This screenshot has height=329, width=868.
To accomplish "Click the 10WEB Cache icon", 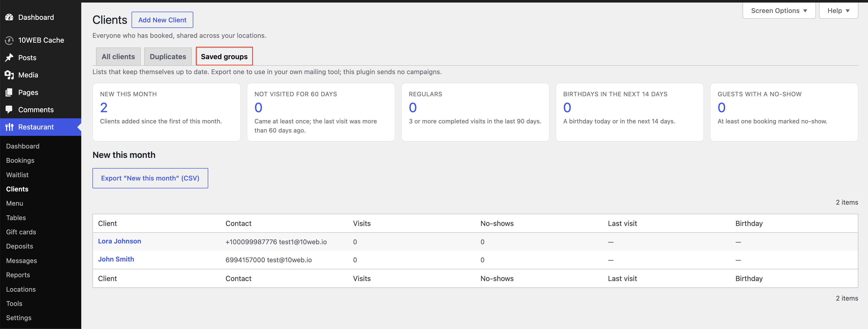I will (x=9, y=40).
